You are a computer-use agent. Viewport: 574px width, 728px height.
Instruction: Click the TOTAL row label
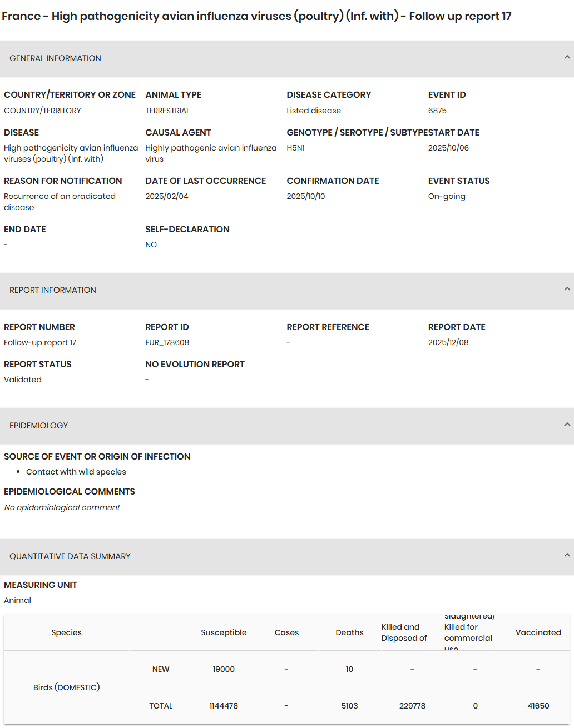[x=161, y=706]
